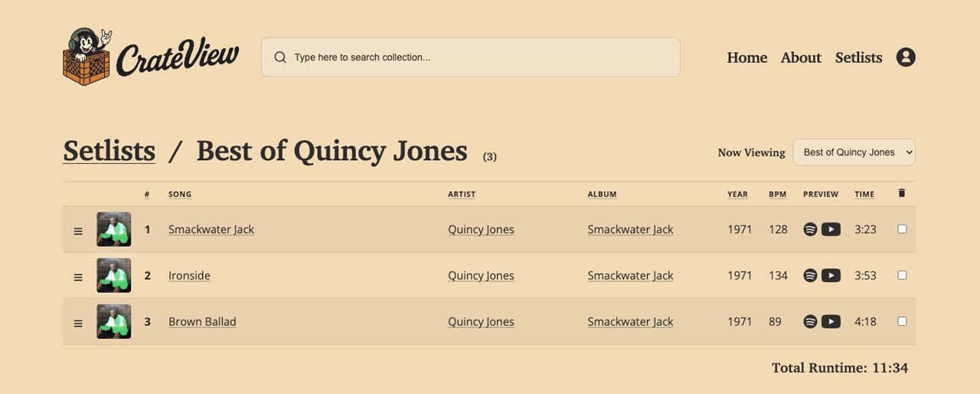Screen dimensions: 980x394
Task: Open Quincy Jones artist link in first row
Action: pos(481,229)
